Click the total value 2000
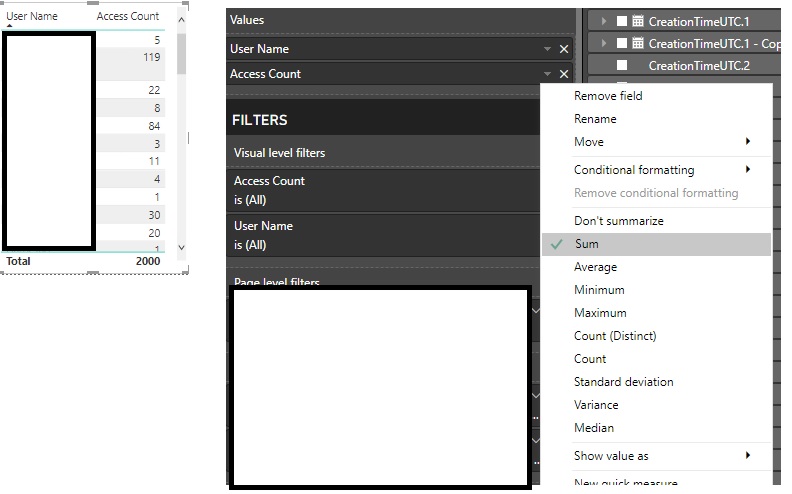 148,261
